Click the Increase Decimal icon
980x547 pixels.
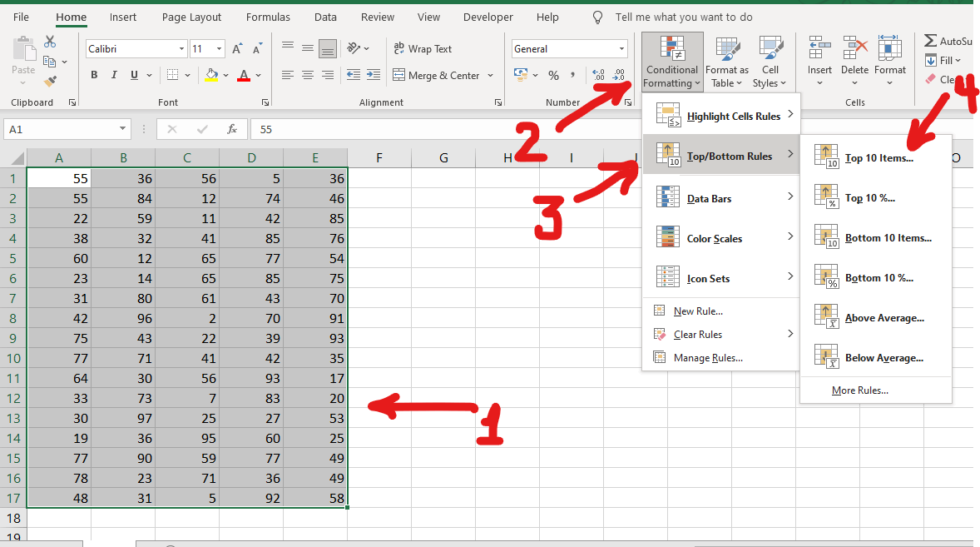[x=598, y=75]
